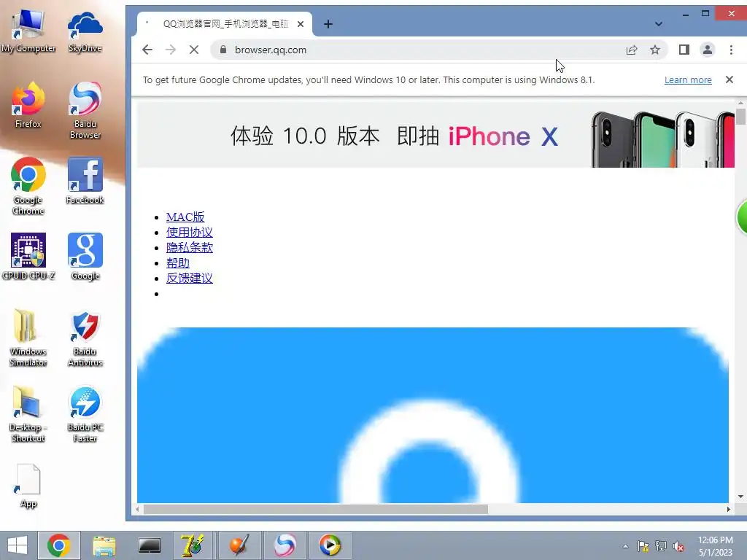Click the muted volume tray icon

tap(678, 546)
